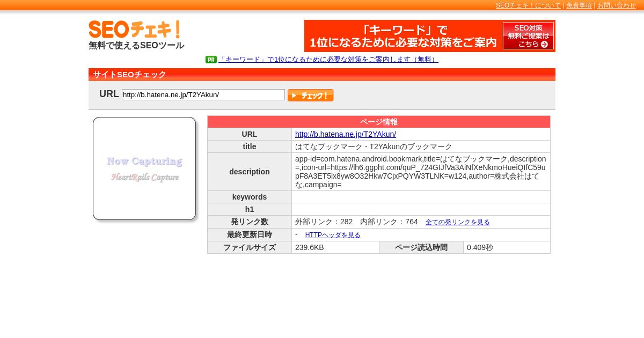Click the h1 row label

(250, 209)
